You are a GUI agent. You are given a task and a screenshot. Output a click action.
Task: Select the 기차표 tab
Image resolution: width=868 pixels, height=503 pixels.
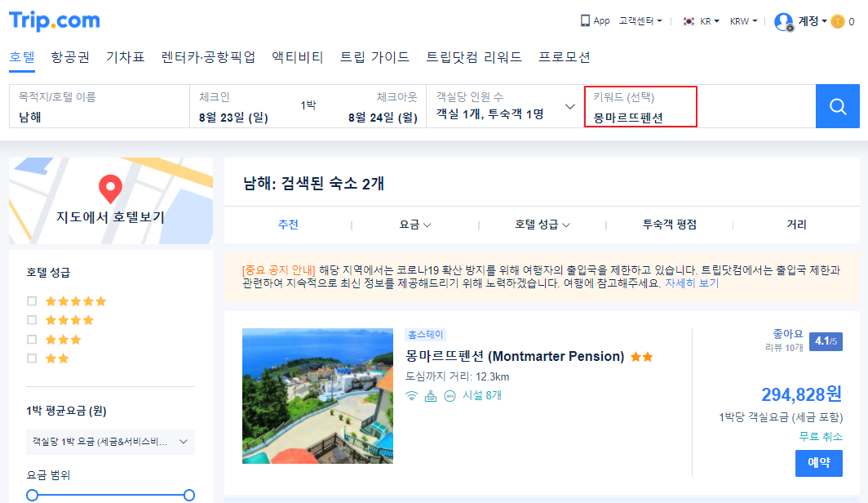[125, 57]
